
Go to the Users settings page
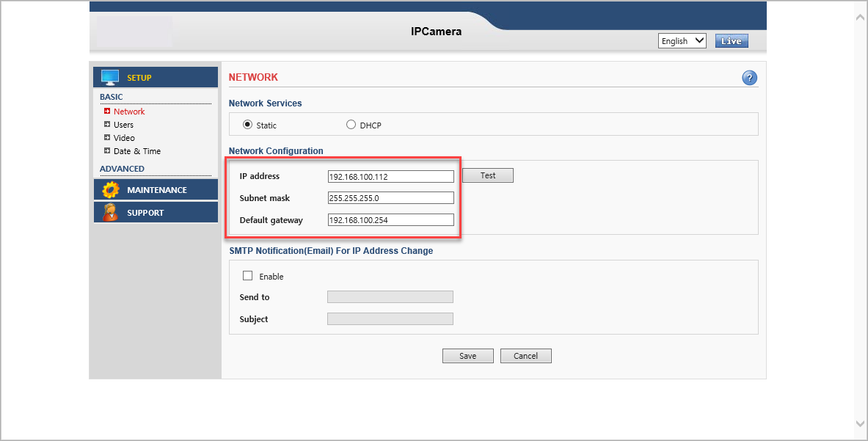pos(123,125)
